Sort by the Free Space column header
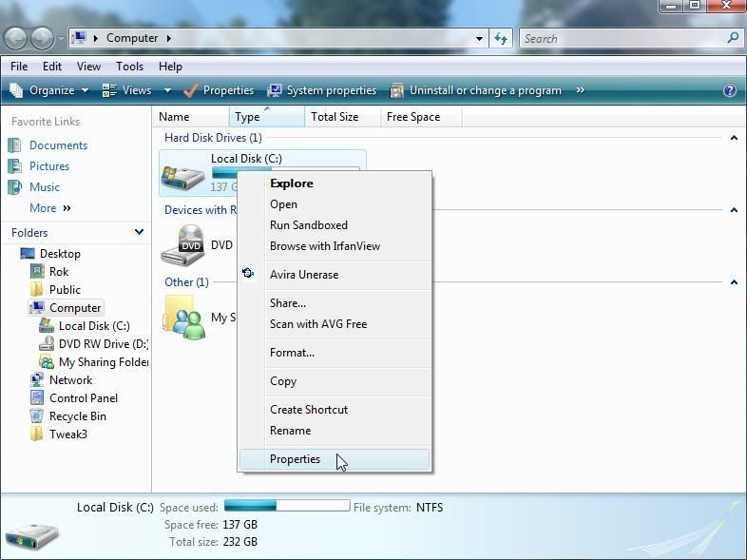The height and width of the screenshot is (560, 747). coord(421,117)
